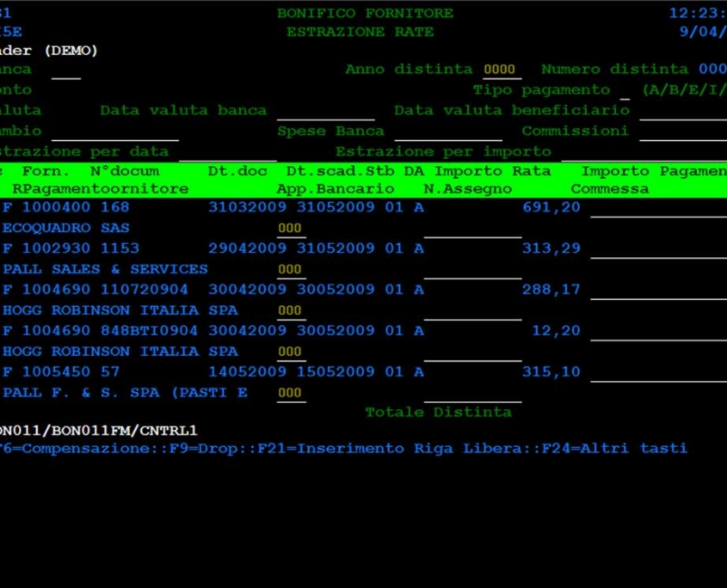Click the Spese Banca input field

[448, 132]
